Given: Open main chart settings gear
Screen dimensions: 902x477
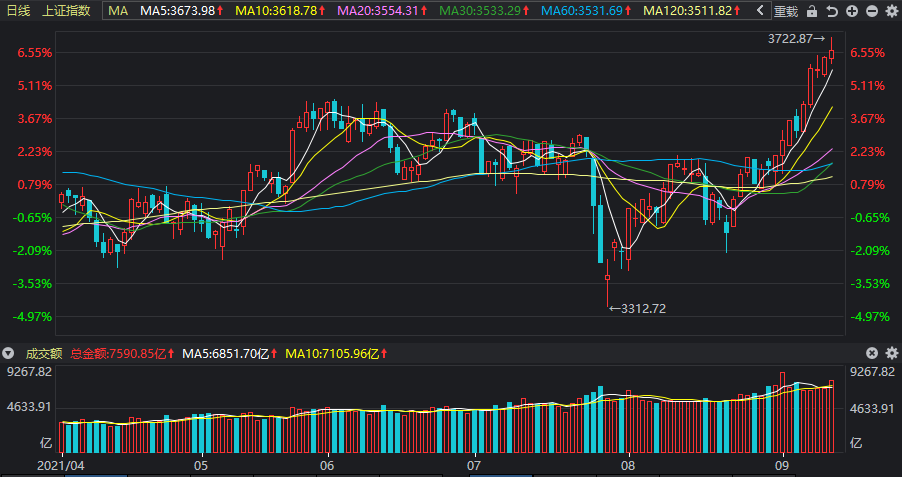Looking at the screenshot, I should click(x=892, y=11).
